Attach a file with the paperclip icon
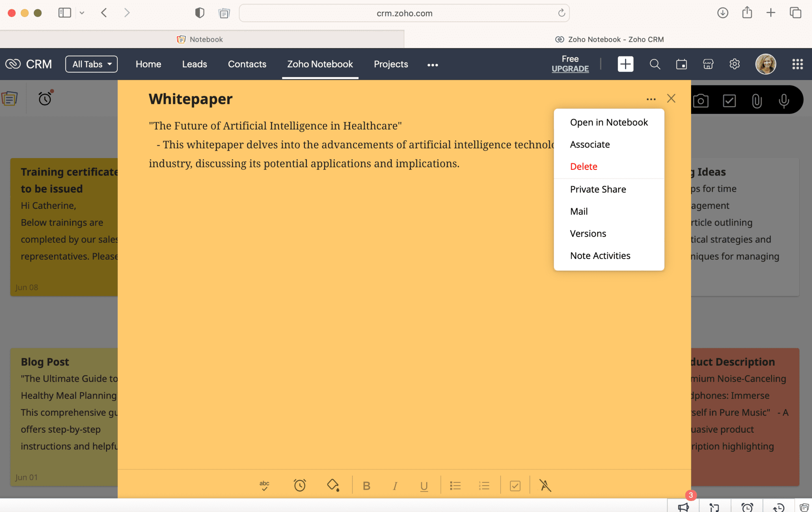The height and width of the screenshot is (512, 812). click(756, 101)
